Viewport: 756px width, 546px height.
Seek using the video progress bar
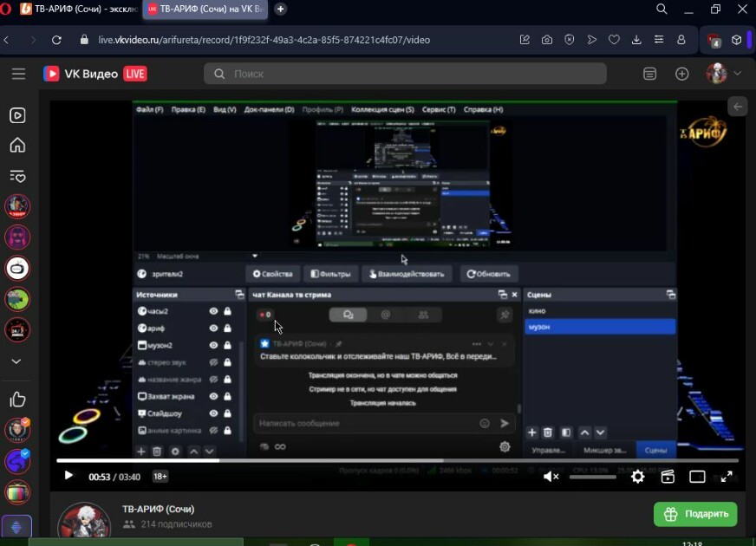click(x=397, y=461)
